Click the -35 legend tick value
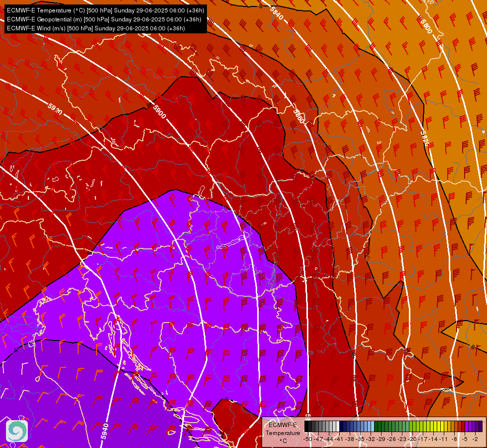Screen dimensions: 487x448 360,439
